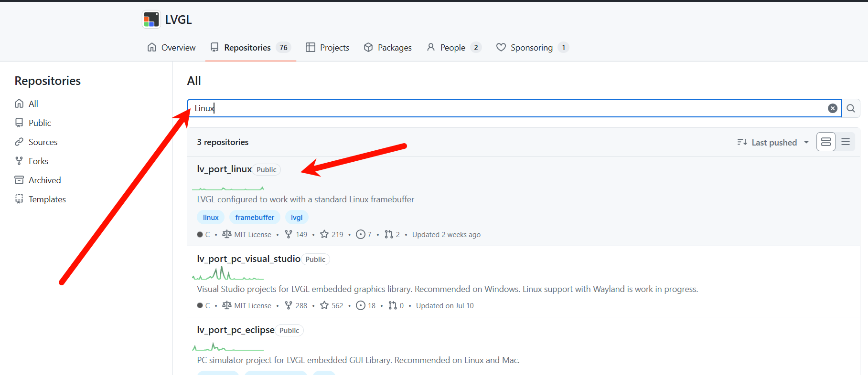Show Templates repositories

40,199
